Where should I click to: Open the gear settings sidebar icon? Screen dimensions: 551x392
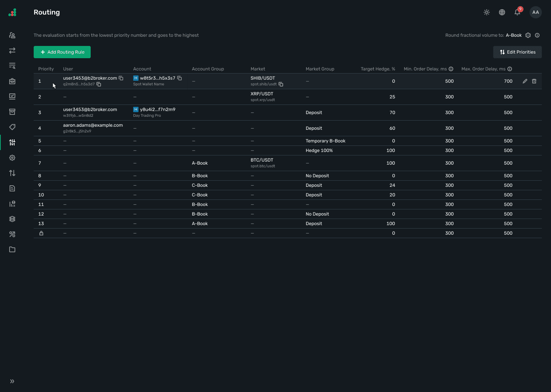pos(12,158)
